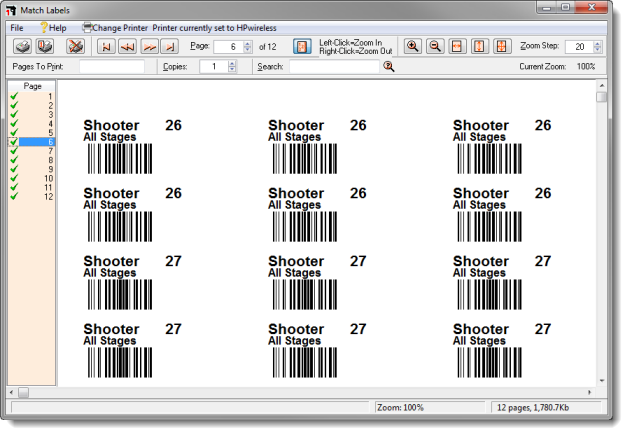Image resolution: width=628 pixels, height=435 pixels.
Task: Uncheck the page 5 checkmark
Action: [14, 133]
